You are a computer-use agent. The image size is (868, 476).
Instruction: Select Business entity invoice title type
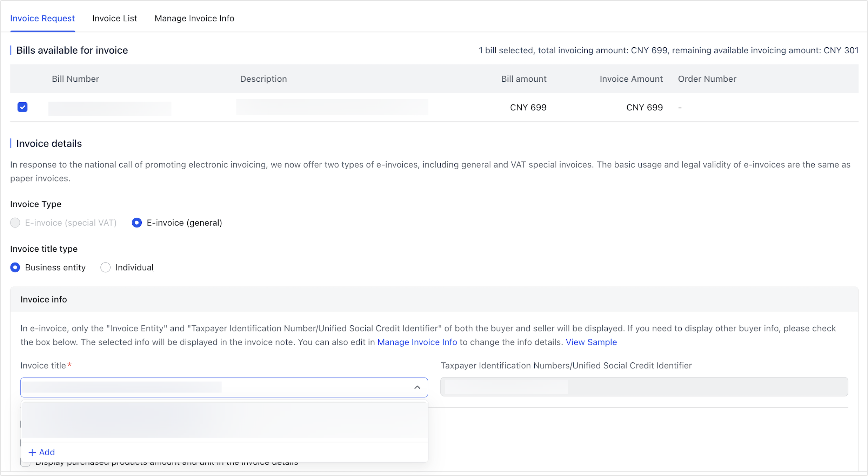[x=15, y=267]
